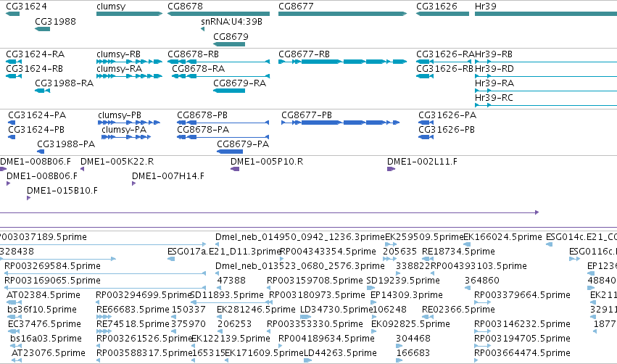This screenshot has height=364, width=617.
Task: Select transcript Hr39-RD
Action: (x=494, y=68)
